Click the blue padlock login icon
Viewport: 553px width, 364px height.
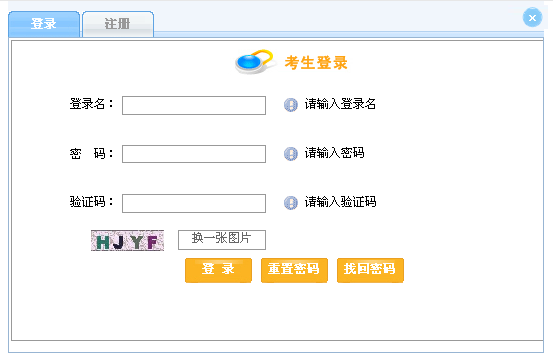[254, 62]
